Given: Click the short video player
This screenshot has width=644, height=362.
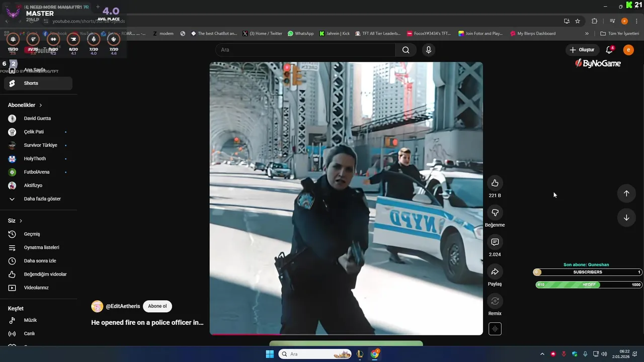Looking at the screenshot, I should click(346, 198).
